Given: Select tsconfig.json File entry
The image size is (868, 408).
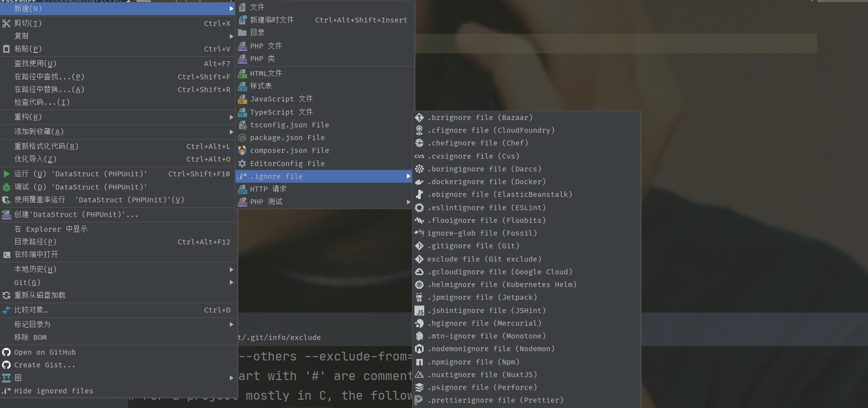Looking at the screenshot, I should 325,125.
